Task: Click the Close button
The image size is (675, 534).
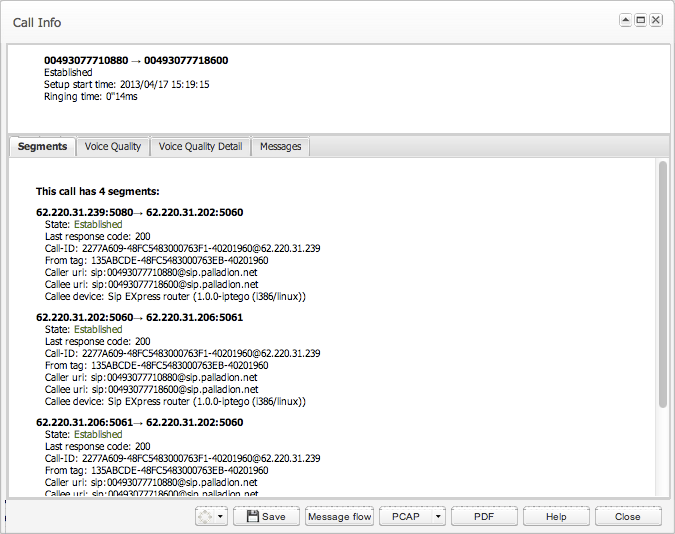Action: coord(628,516)
